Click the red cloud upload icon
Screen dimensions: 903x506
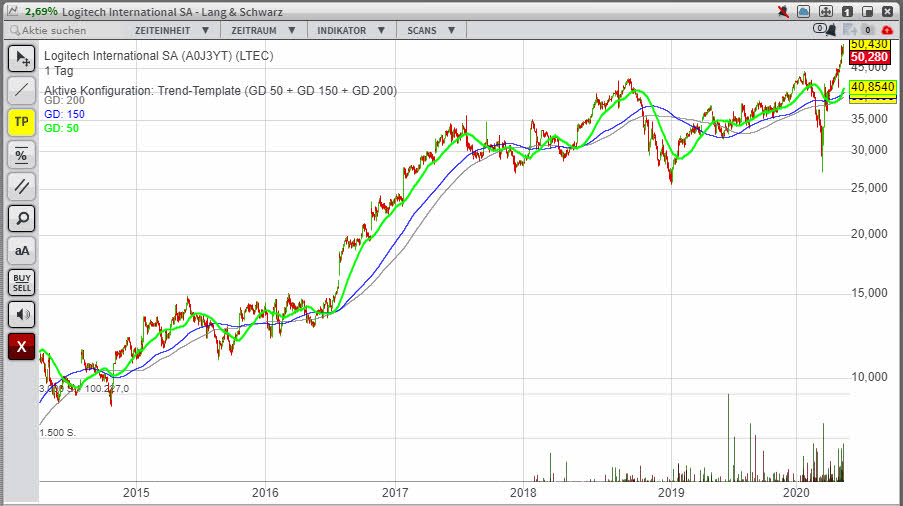(x=887, y=30)
